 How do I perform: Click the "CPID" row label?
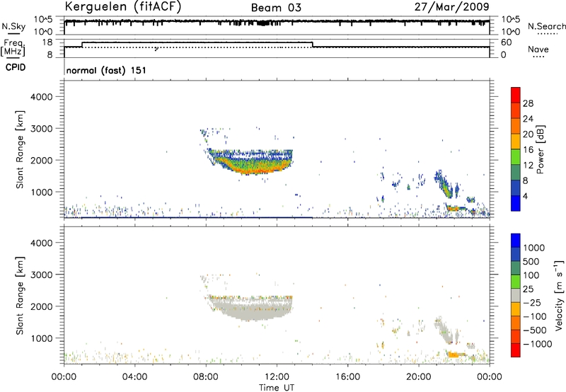16,67
